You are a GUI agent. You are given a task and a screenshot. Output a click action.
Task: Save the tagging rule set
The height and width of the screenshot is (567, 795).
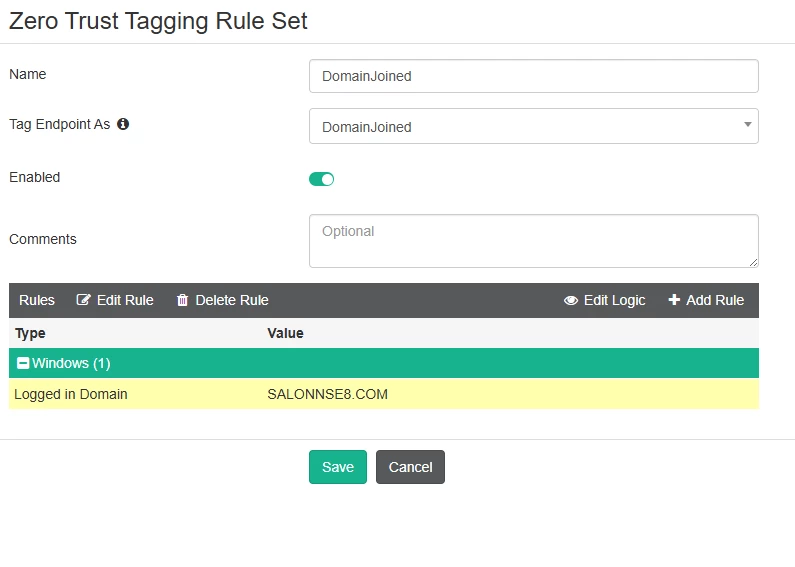tap(338, 467)
